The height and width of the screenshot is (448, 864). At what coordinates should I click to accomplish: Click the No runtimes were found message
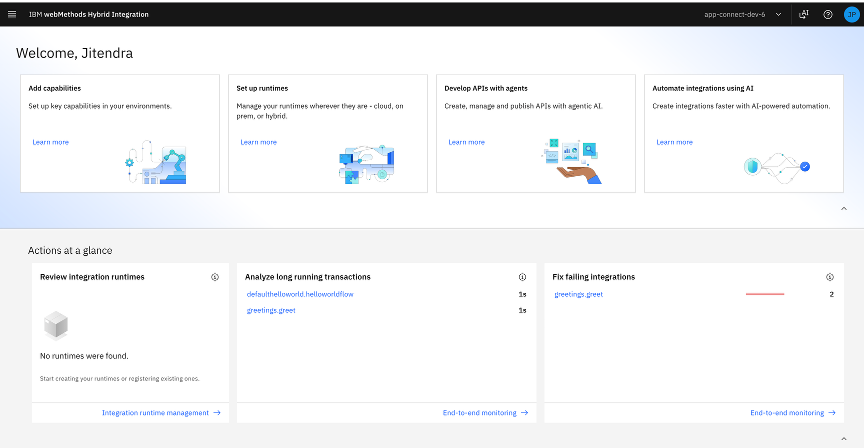click(84, 356)
